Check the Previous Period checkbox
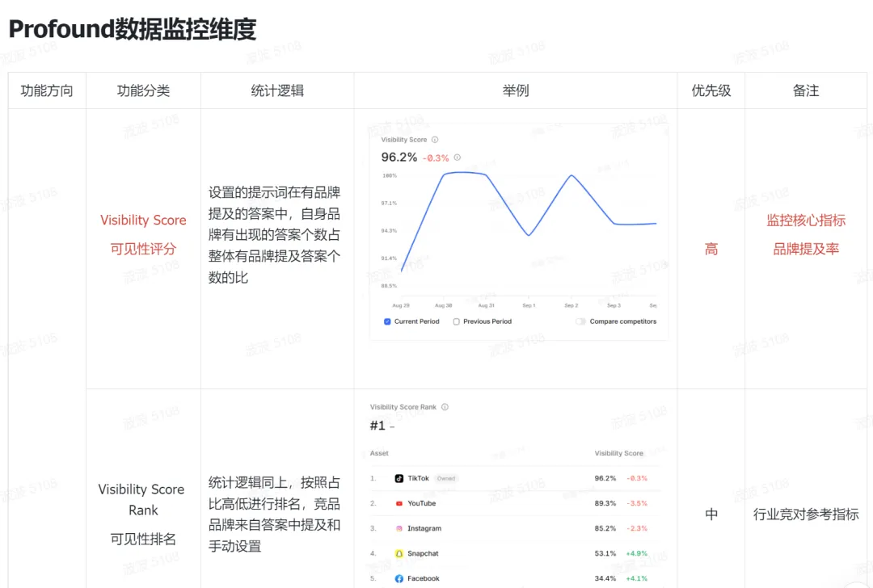 pos(456,321)
